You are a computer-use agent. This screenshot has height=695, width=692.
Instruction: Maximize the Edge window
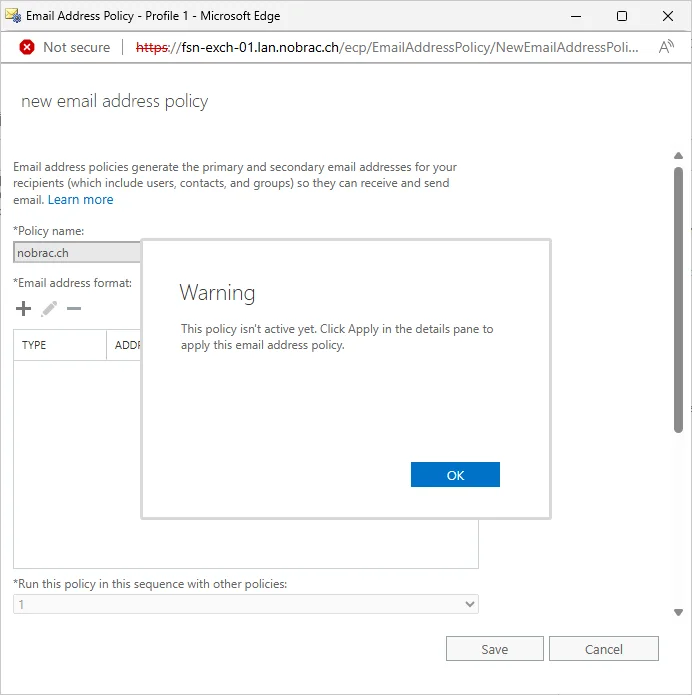pyautogui.click(x=622, y=16)
